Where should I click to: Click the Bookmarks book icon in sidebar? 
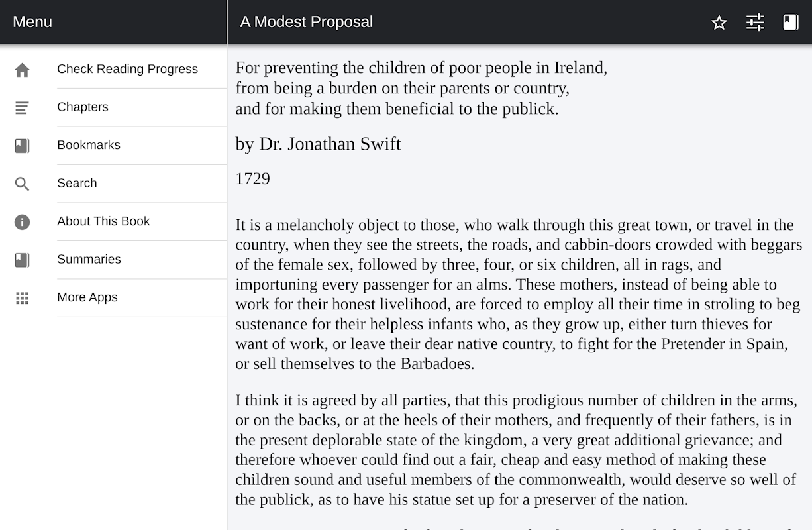(23, 146)
